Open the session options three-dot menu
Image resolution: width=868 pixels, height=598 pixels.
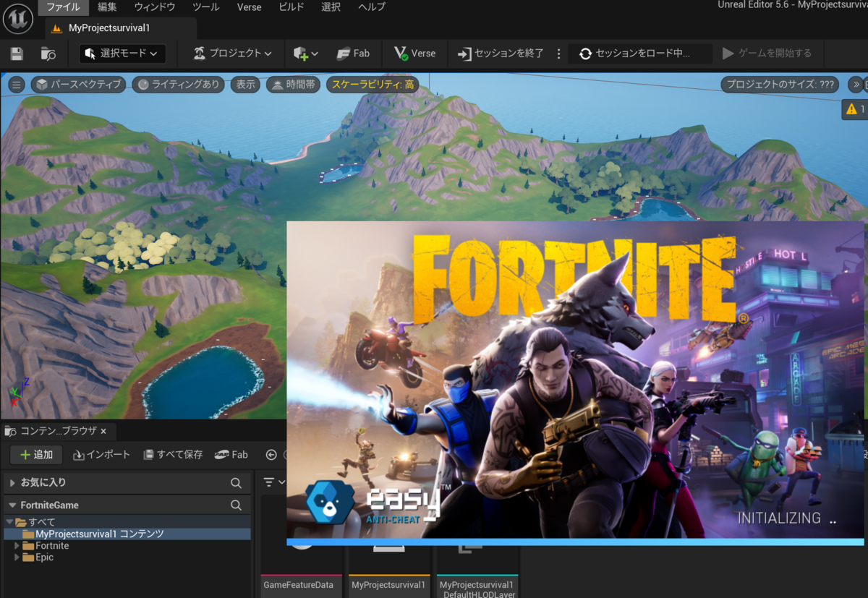pos(558,54)
